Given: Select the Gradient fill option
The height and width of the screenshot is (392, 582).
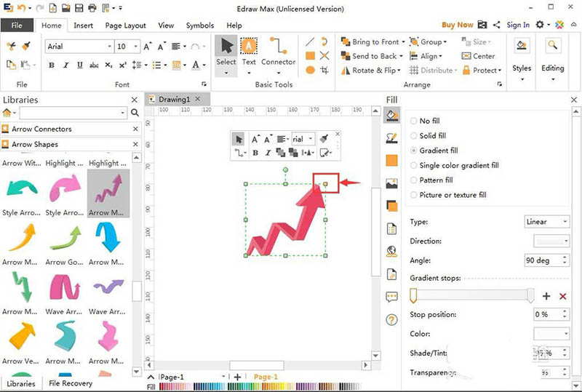Looking at the screenshot, I should tap(434, 151).
